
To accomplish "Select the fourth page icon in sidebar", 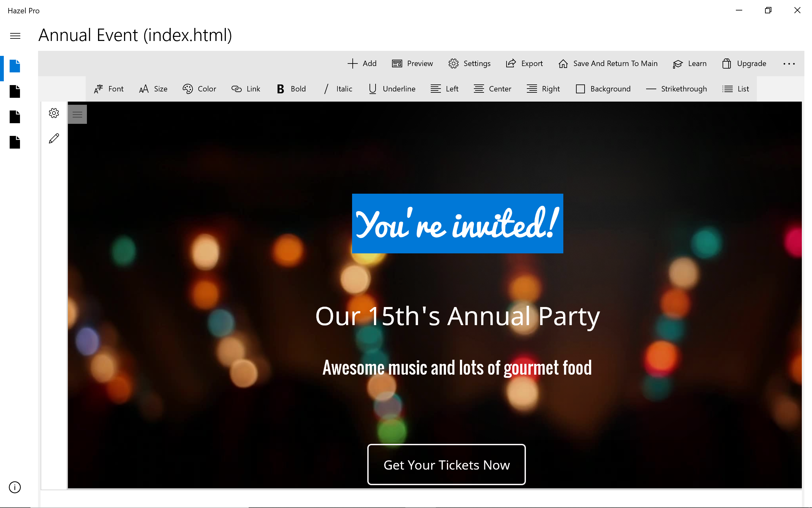I will 15,142.
